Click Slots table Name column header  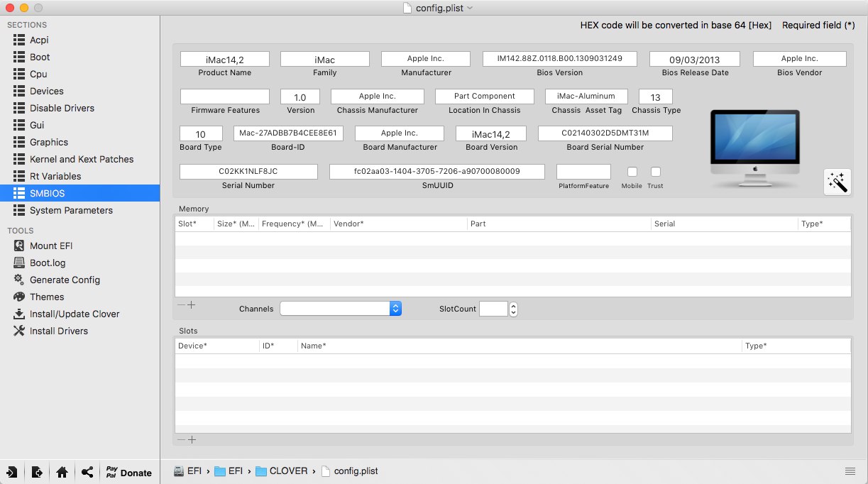[520, 346]
